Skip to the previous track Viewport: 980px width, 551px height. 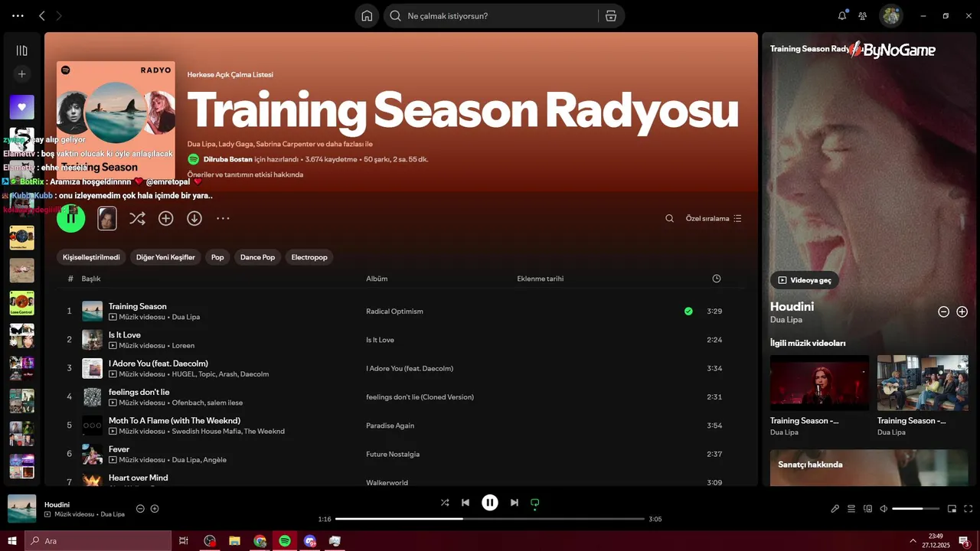tap(465, 503)
